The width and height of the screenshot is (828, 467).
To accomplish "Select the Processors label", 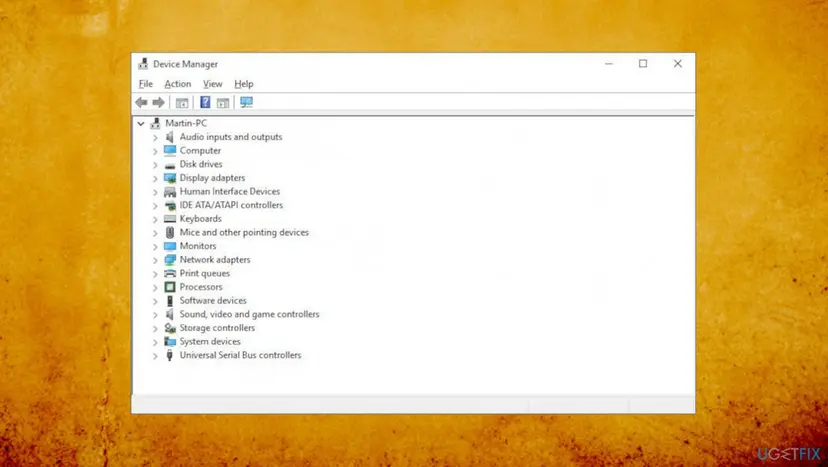I will click(x=201, y=287).
